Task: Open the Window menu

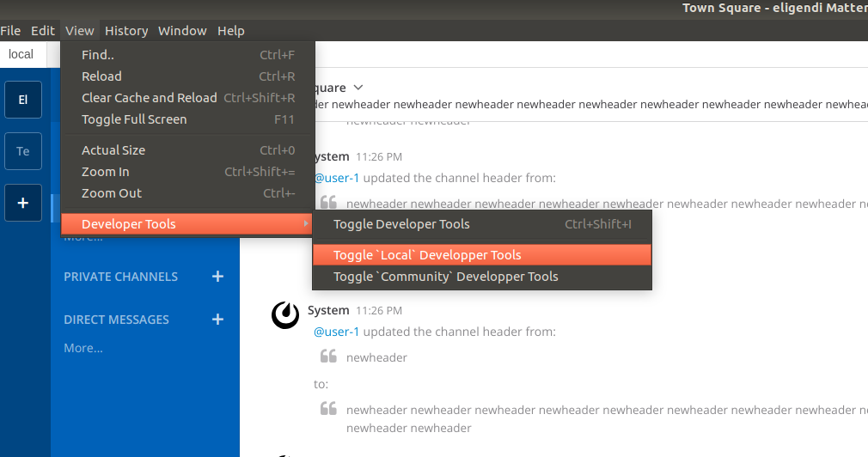Action: [182, 31]
